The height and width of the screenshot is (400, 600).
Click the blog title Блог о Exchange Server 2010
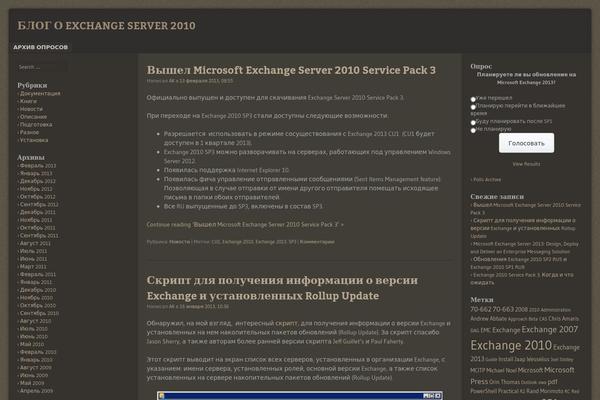[106, 26]
